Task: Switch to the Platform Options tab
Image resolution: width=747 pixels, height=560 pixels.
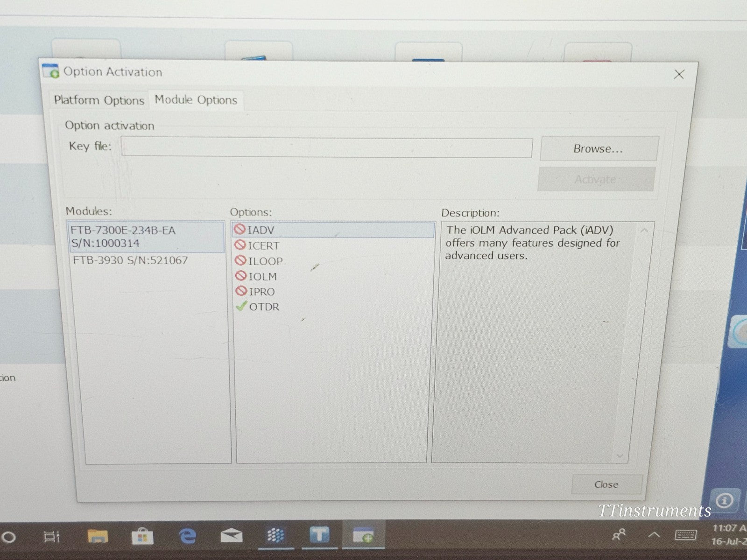Action: pos(99,100)
